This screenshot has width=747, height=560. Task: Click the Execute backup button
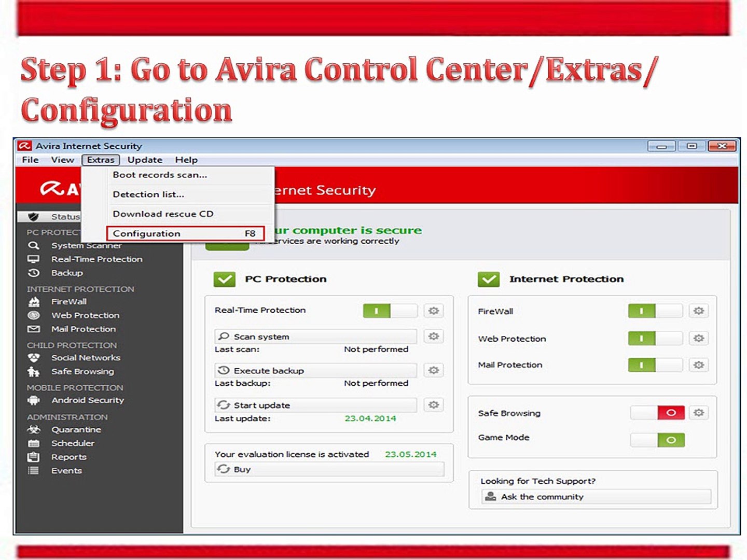pos(316,371)
